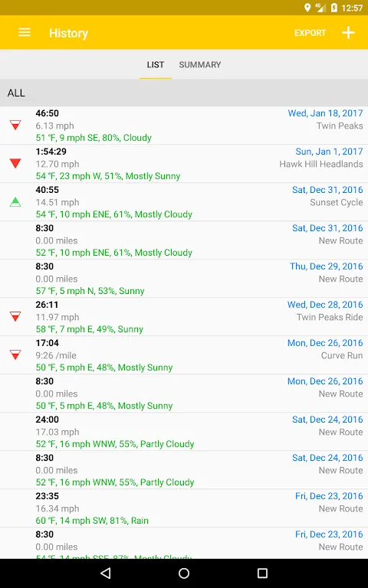Open the ALL filter header
The image size is (368, 588).
(x=184, y=93)
